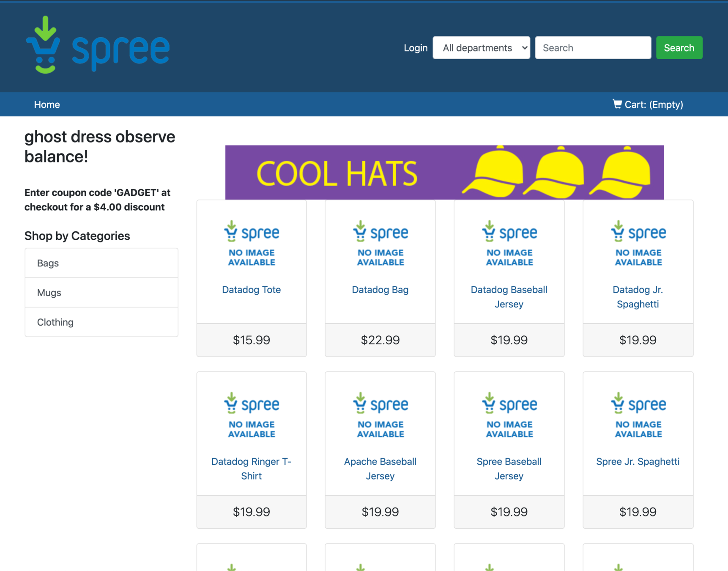Click $19.99 price under Apache Baseball Jersey
This screenshot has height=571, width=728.
(x=380, y=512)
